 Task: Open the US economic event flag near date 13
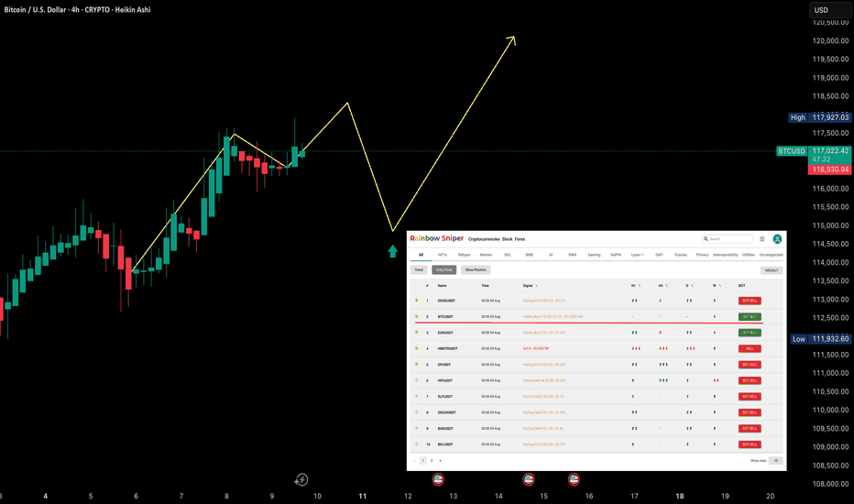[438, 479]
